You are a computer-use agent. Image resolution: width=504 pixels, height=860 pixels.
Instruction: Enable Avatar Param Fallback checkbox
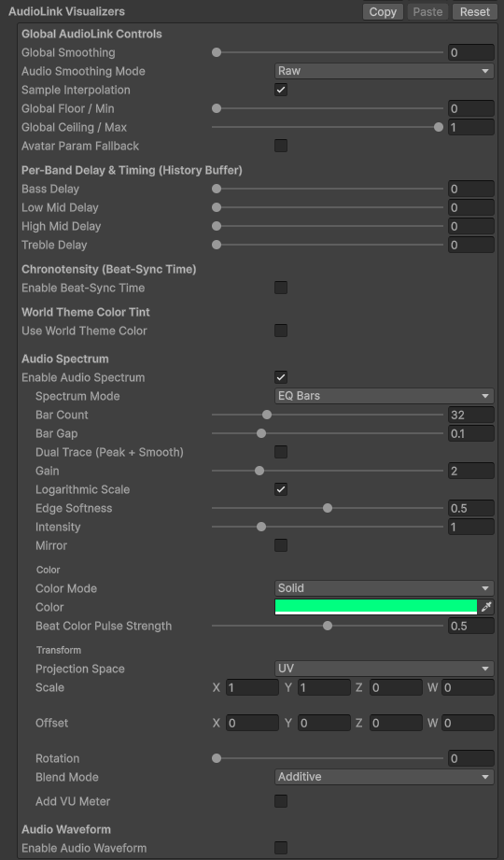281,146
